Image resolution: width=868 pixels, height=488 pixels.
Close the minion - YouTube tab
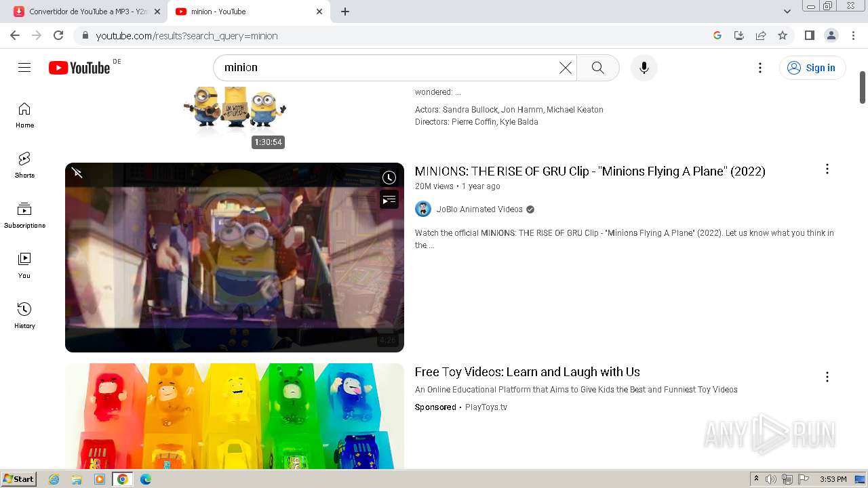(319, 12)
